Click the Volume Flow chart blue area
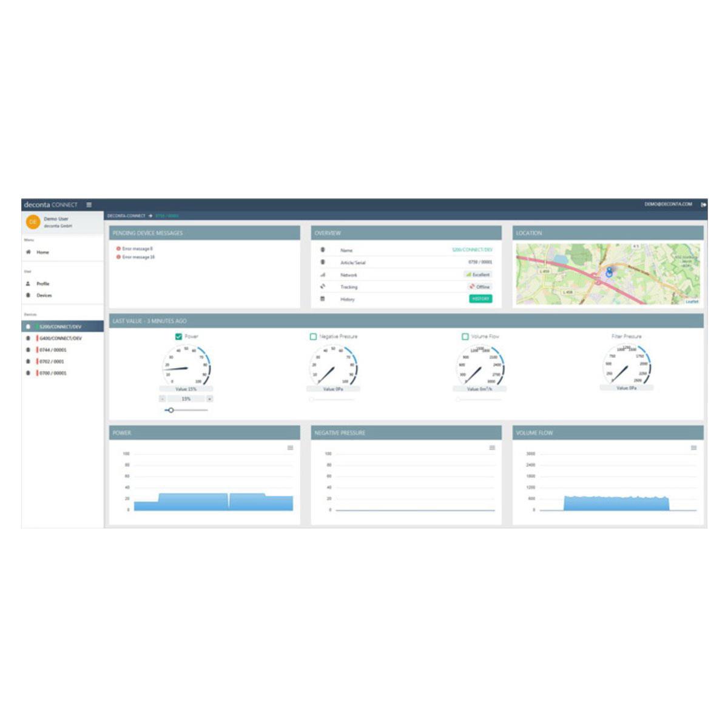728x728 pixels. pyautogui.click(x=616, y=504)
